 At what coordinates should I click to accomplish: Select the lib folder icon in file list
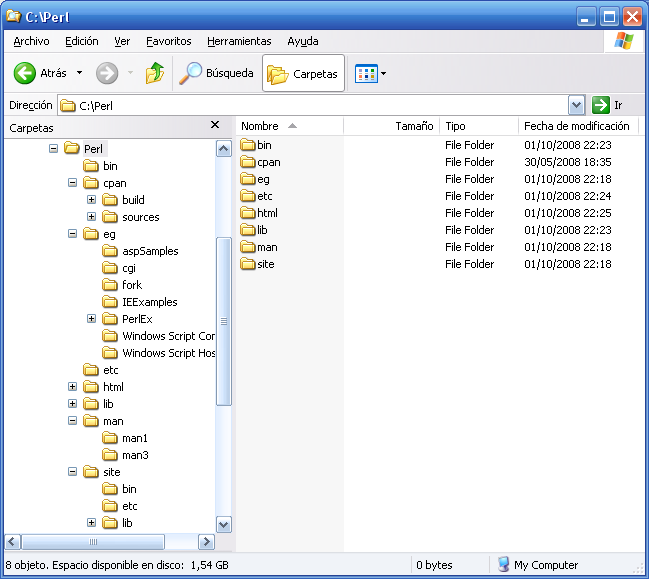(x=248, y=230)
